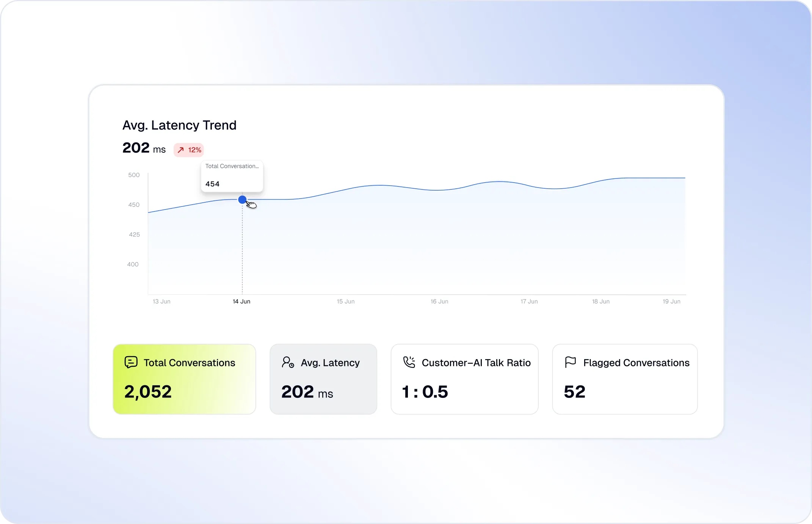Click the 15 Jun axis label
The width and height of the screenshot is (812, 524).
pyautogui.click(x=346, y=302)
